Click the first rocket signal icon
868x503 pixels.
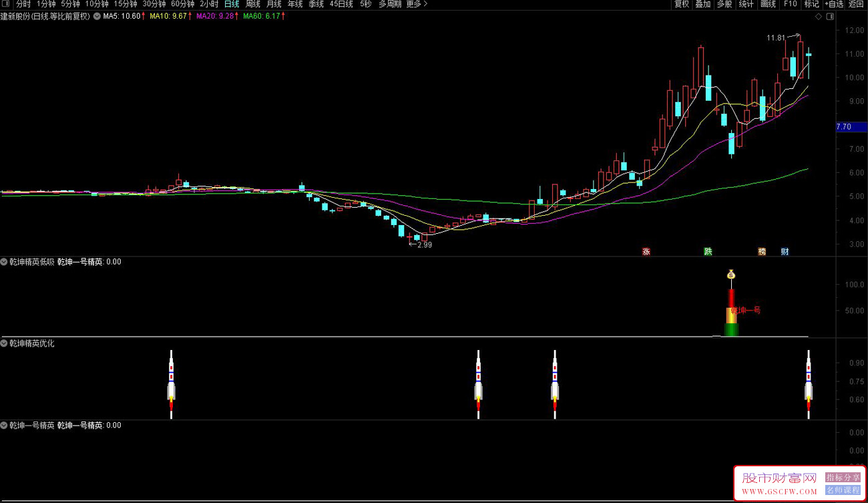click(171, 384)
